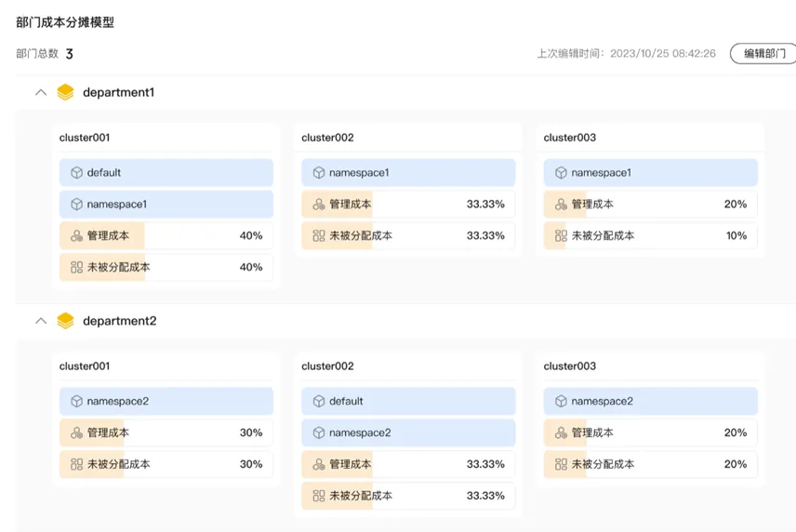Click 管理成本 icon in department2 cluster002

(319, 464)
